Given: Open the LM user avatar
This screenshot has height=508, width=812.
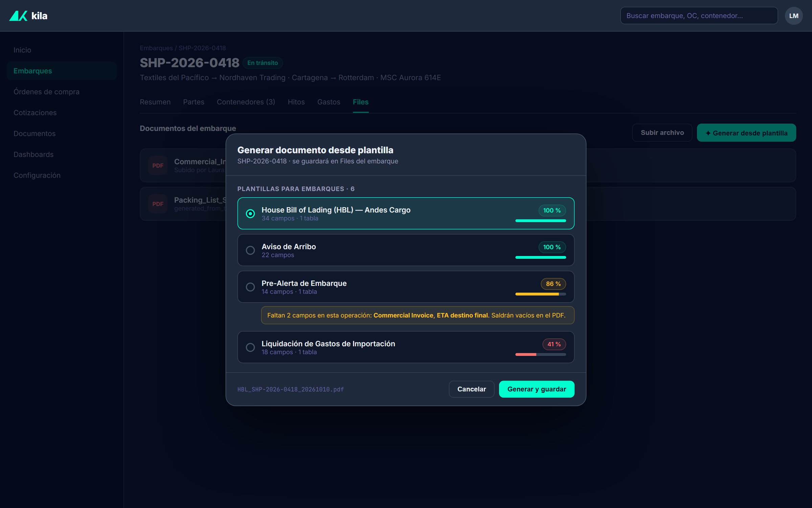Looking at the screenshot, I should (x=793, y=16).
